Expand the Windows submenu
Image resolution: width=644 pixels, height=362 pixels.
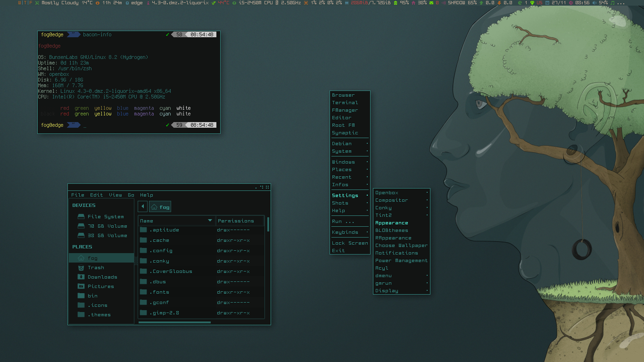350,162
